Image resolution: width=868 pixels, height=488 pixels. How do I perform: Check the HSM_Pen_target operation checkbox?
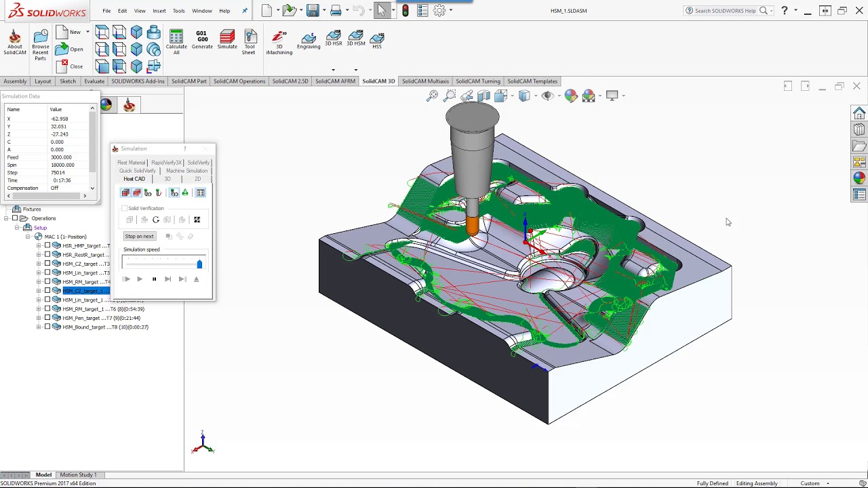click(x=47, y=318)
